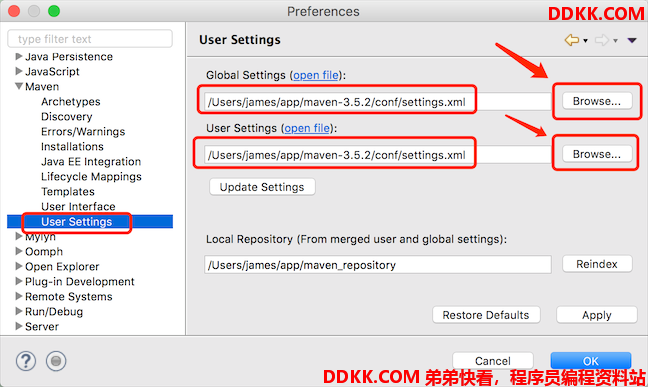Cancel the Preferences dialog
Viewport: 648px width, 387px height.
[x=493, y=361]
